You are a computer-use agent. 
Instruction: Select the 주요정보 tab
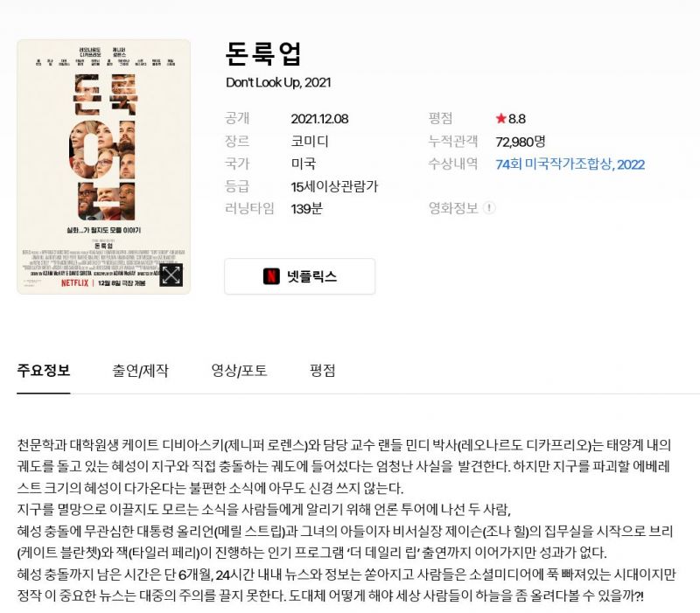pyautogui.click(x=43, y=370)
